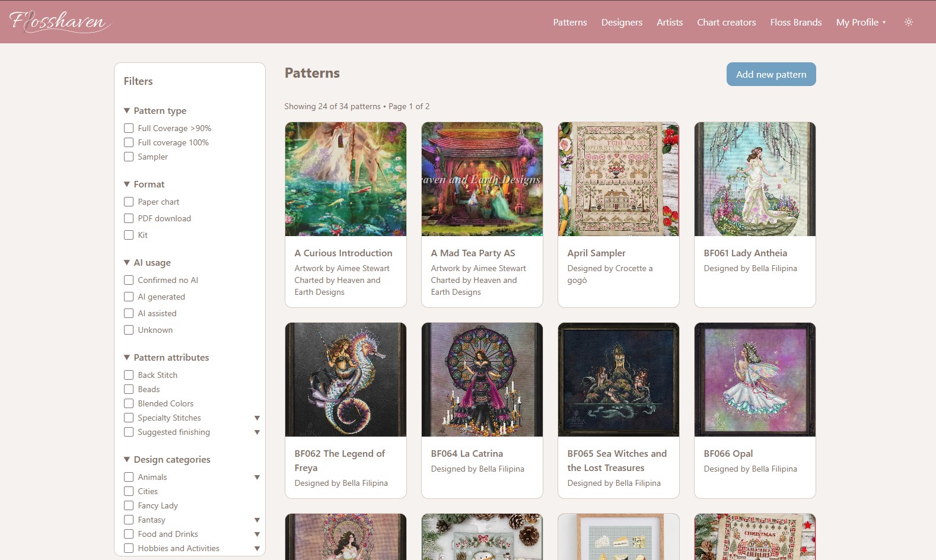The height and width of the screenshot is (560, 936).
Task: Check the AI generated filter
Action: (129, 297)
